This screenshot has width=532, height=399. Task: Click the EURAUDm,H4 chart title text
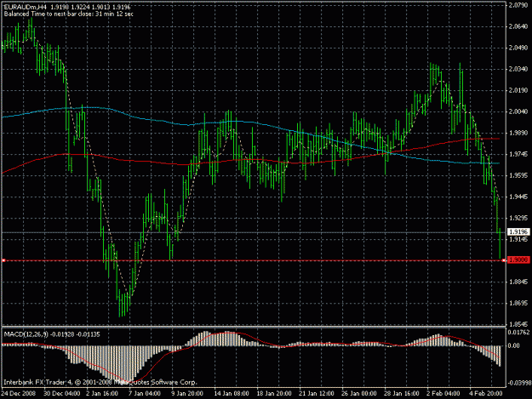[26, 7]
